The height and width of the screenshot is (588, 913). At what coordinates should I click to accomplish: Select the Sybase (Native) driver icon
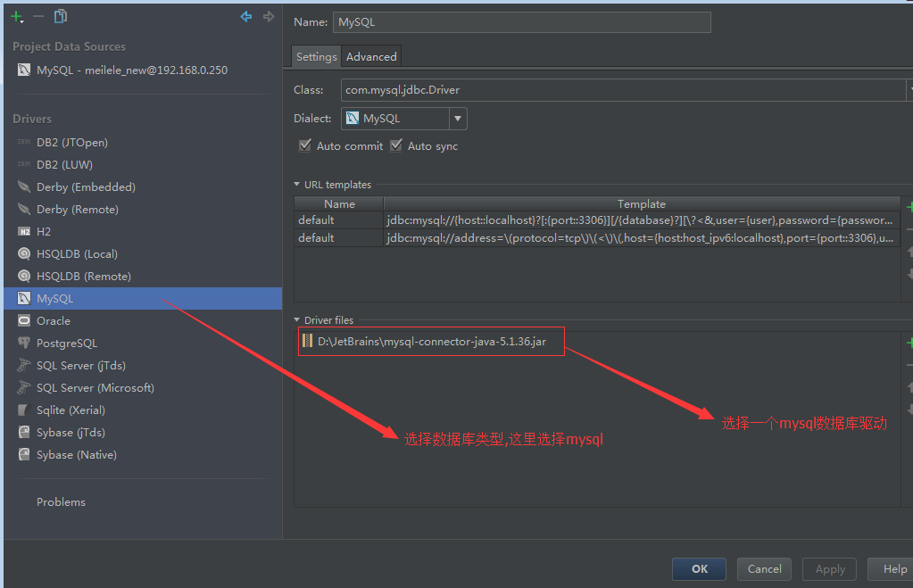(x=24, y=455)
